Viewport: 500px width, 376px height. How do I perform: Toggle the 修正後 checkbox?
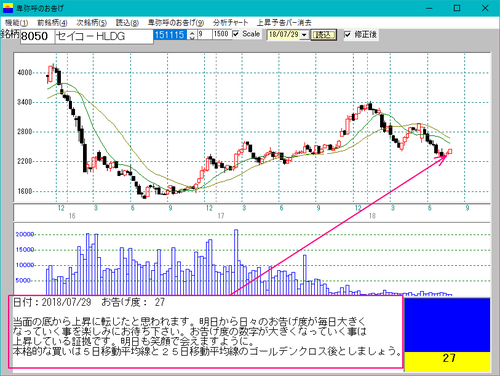pyautogui.click(x=347, y=34)
